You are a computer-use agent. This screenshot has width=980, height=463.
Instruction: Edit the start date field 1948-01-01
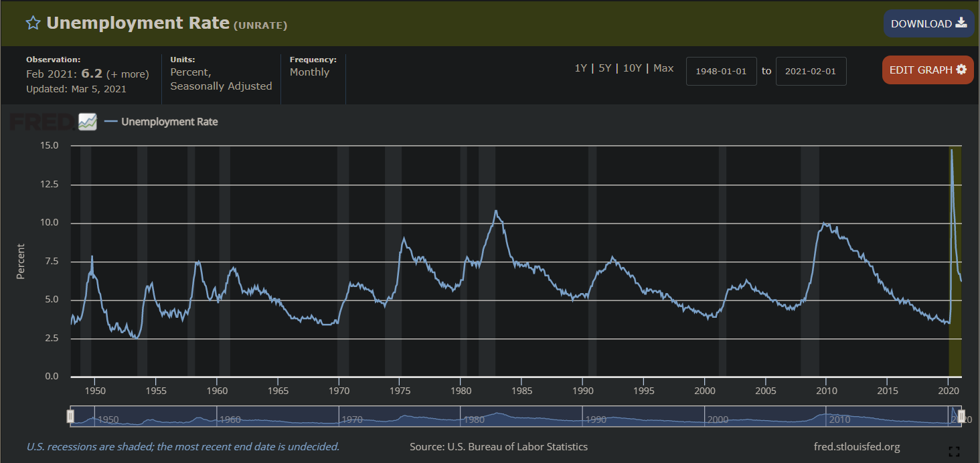click(722, 71)
